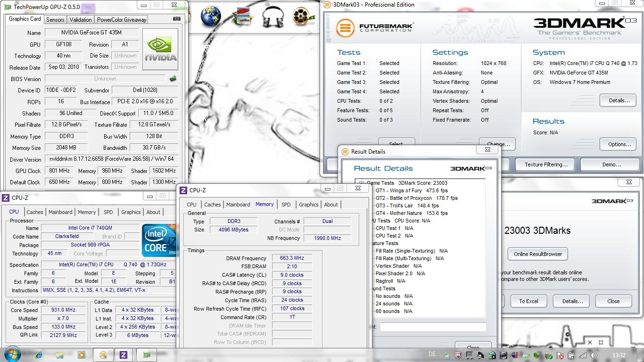Click Change button under 3DMark Settings
The width and height of the screenshot is (644, 362).
click(498, 144)
